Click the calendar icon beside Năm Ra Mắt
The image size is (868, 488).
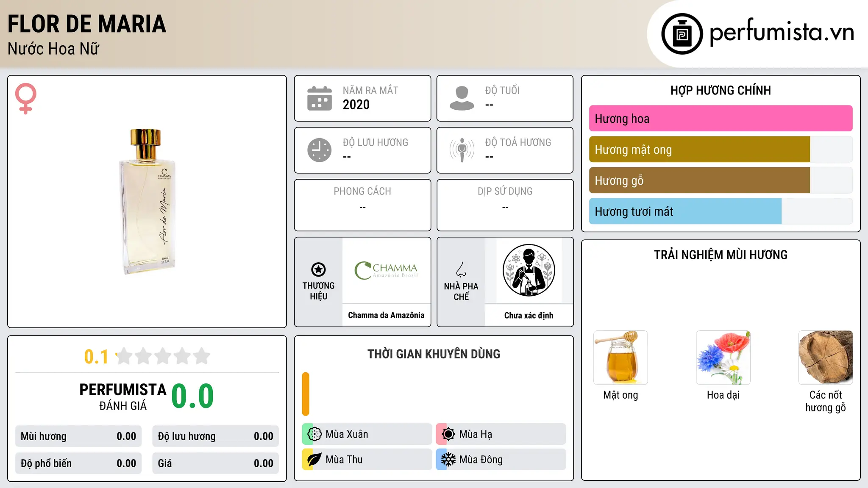click(x=320, y=98)
